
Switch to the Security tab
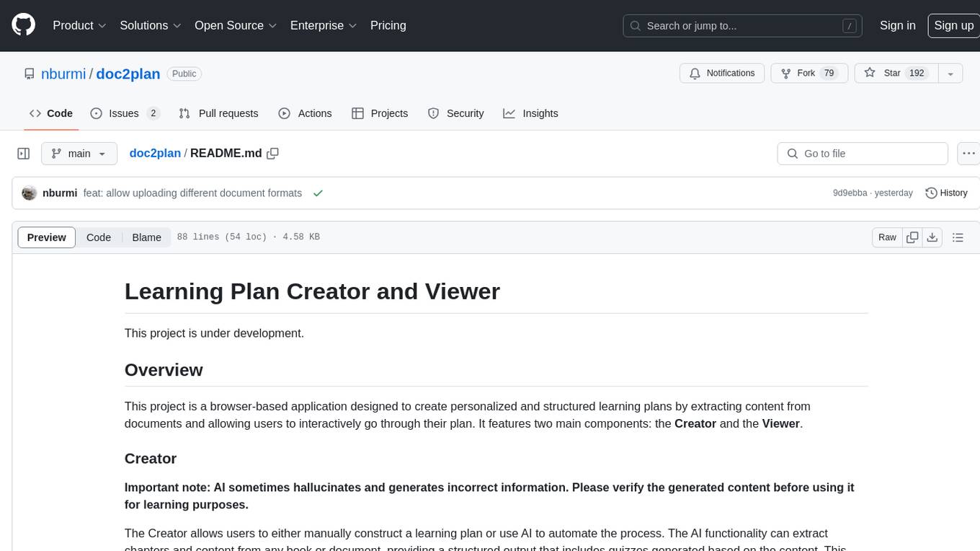pos(455,113)
